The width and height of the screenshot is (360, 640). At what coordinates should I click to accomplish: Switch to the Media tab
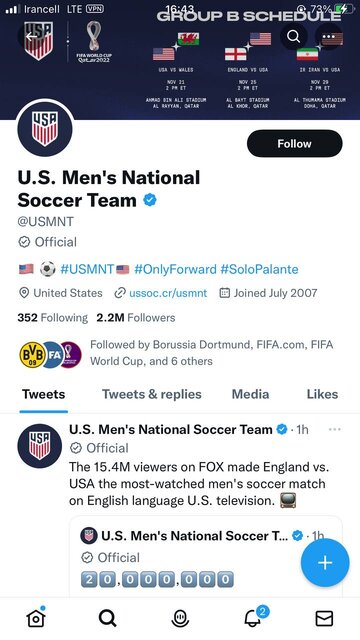click(250, 394)
